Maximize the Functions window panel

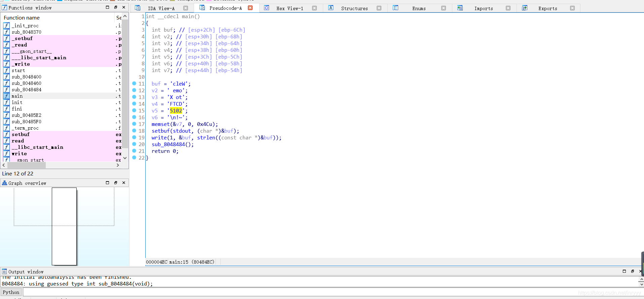click(108, 7)
